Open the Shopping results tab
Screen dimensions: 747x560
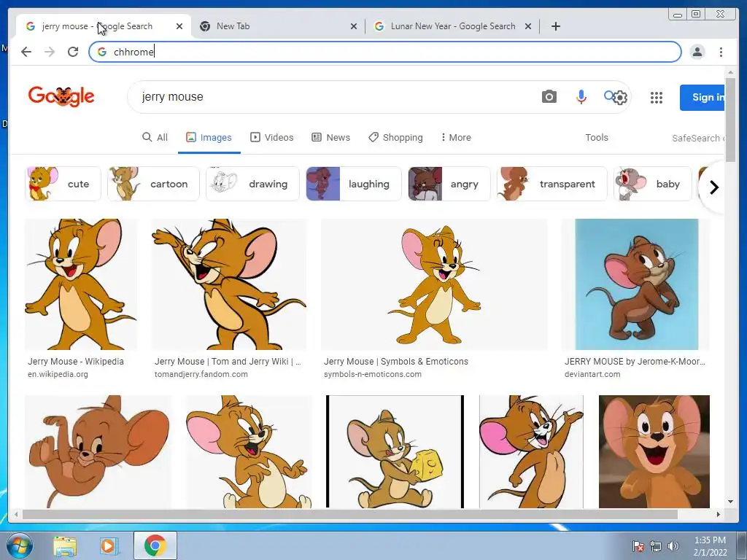[x=395, y=137]
